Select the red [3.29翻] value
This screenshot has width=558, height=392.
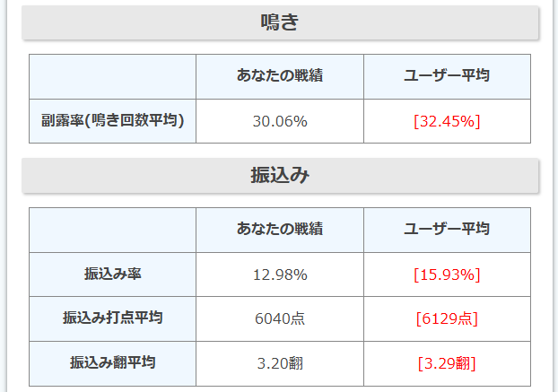(x=447, y=363)
